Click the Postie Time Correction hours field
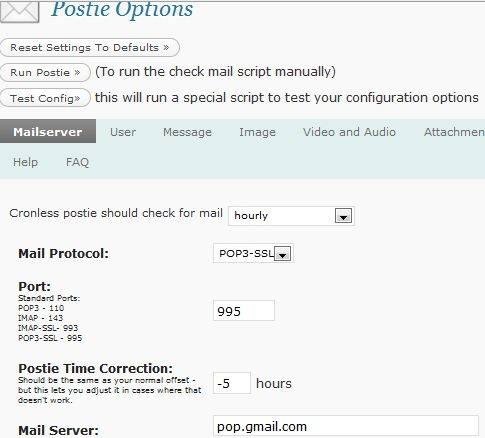Screen dimensions: 485x438 [232, 383]
